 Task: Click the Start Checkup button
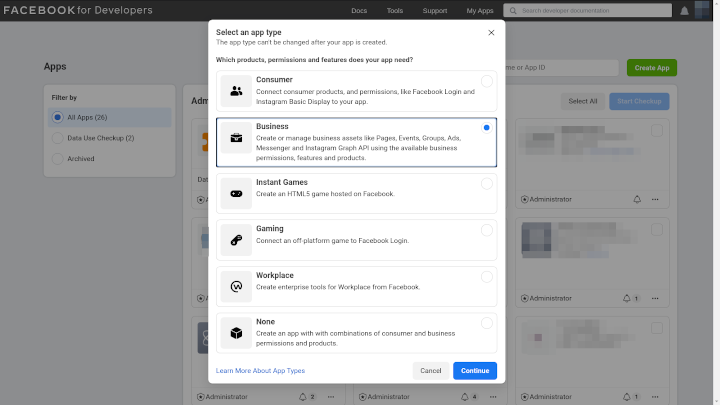click(x=639, y=101)
